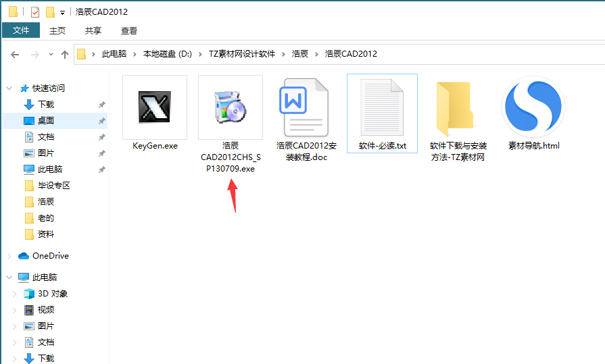Click the 软件-必读.txt file name label

click(383, 146)
